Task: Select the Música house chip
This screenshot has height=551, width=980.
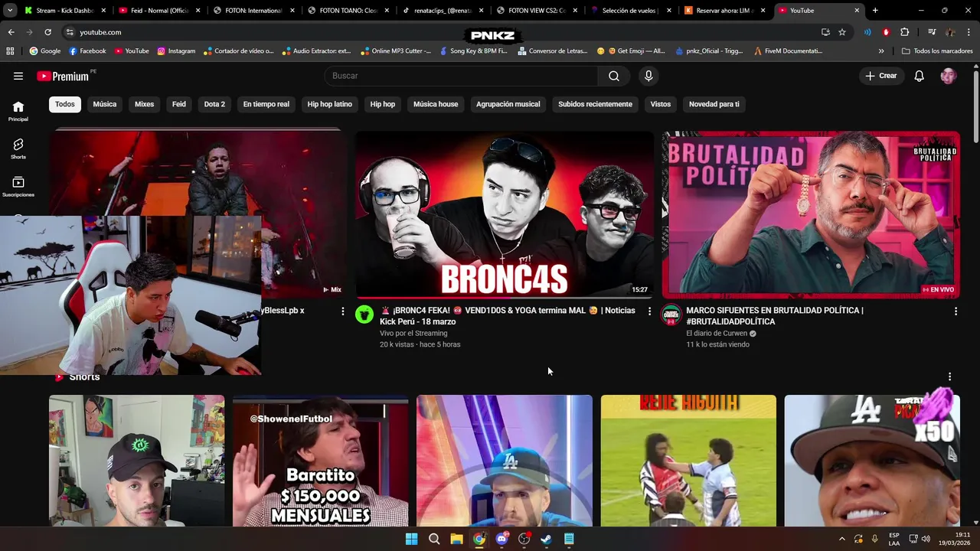Action: 436,104
